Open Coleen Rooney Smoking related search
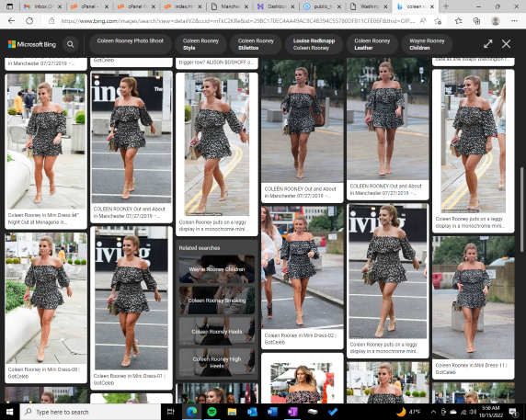This screenshot has height=420, width=526. pyautogui.click(x=217, y=301)
